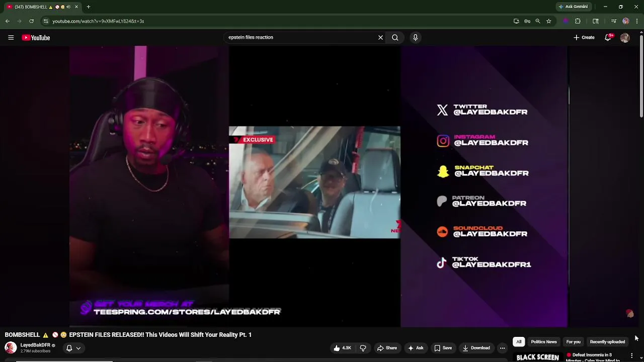This screenshot has height=362, width=644.
Task: Open the 'Black Screen' recommended video thumbnail
Action: 537,357
